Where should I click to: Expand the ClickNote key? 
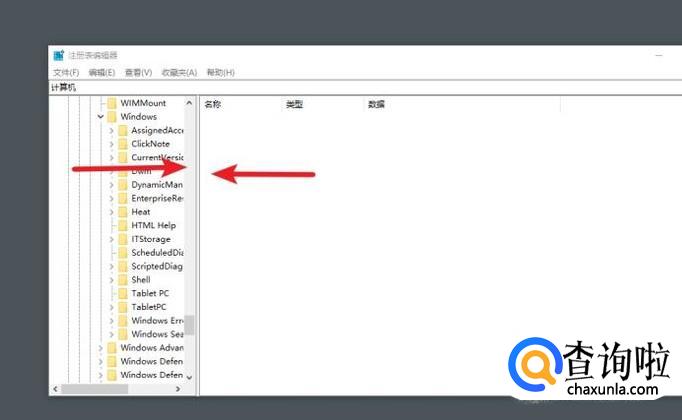click(x=111, y=144)
